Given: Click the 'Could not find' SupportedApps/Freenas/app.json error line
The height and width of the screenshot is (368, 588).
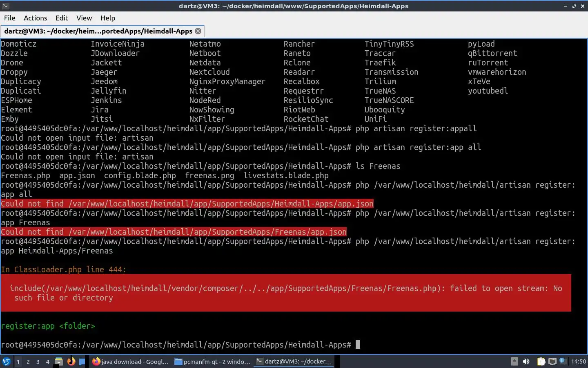Looking at the screenshot, I should pos(174,232).
